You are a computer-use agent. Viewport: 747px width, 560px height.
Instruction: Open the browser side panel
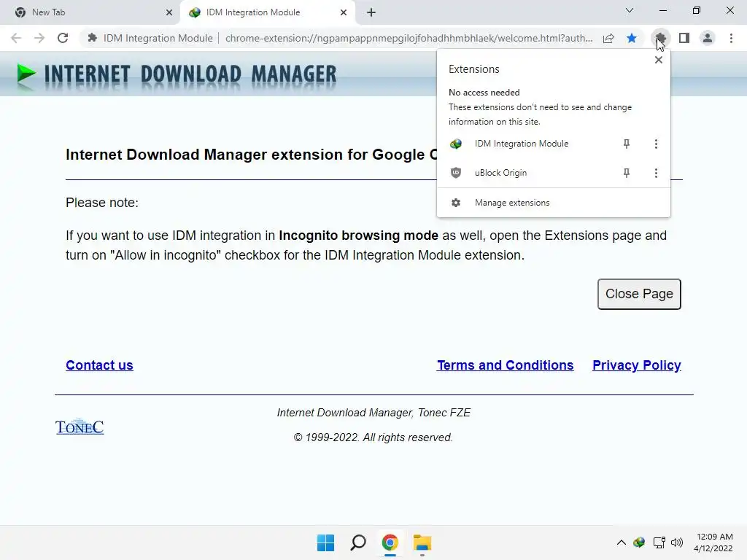(x=684, y=38)
